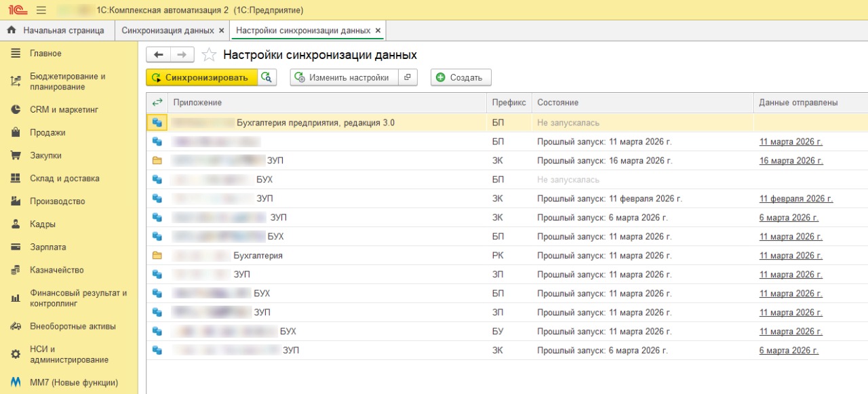This screenshot has width=868, height=394.
Task: Add page to favorites with star
Action: tap(210, 55)
